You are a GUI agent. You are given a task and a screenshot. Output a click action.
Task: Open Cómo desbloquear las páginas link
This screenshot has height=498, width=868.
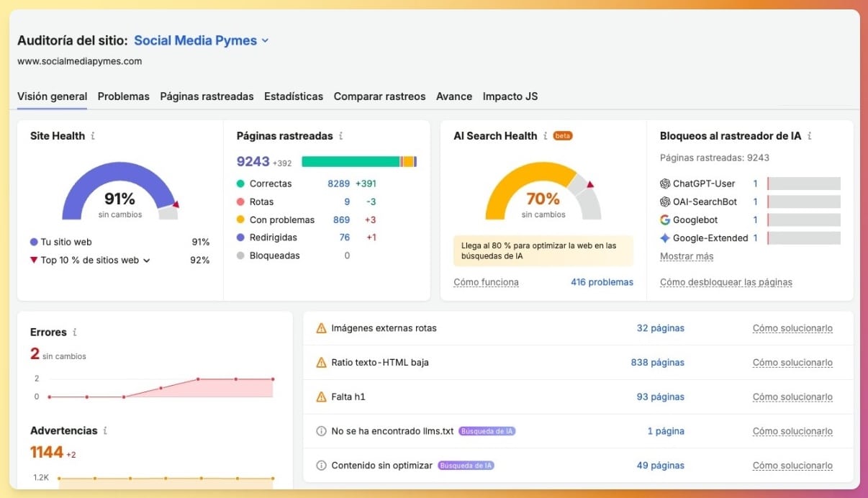pyautogui.click(x=726, y=282)
